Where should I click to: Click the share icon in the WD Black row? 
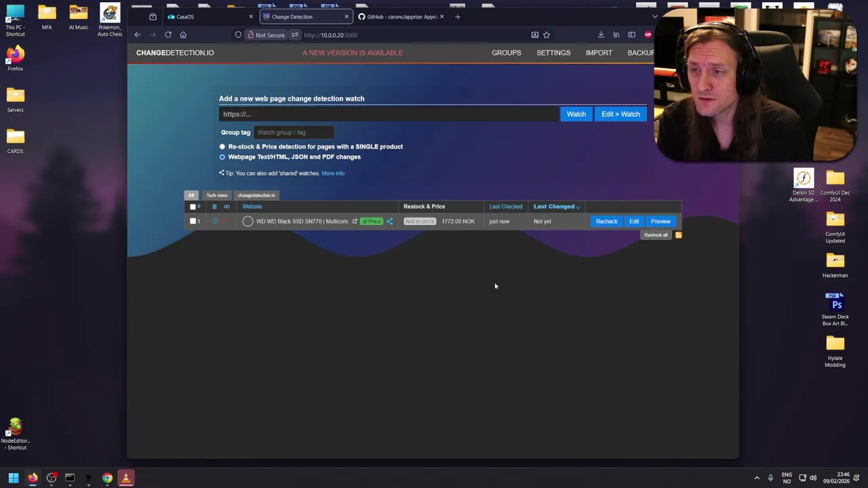[x=390, y=222]
